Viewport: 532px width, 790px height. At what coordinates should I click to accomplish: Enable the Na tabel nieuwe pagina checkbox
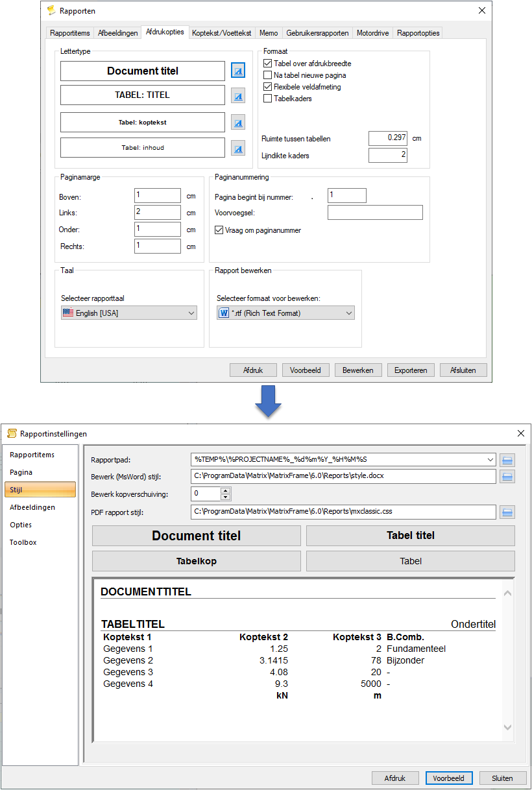point(267,75)
